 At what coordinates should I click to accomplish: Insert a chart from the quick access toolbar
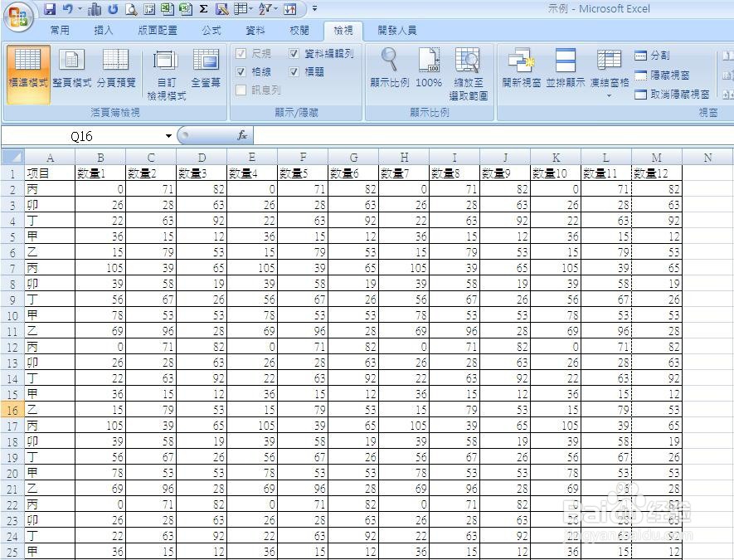(95, 9)
